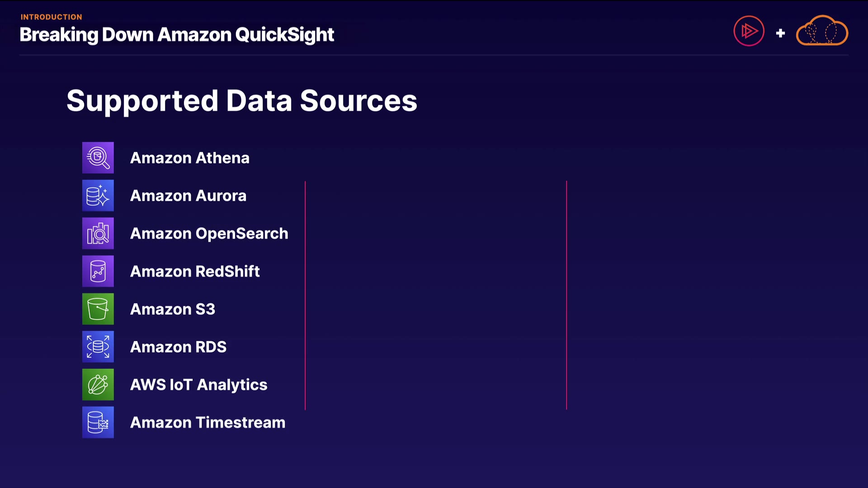Image resolution: width=868 pixels, height=488 pixels.
Task: Click the Amazon RedShift icon
Action: [98, 271]
